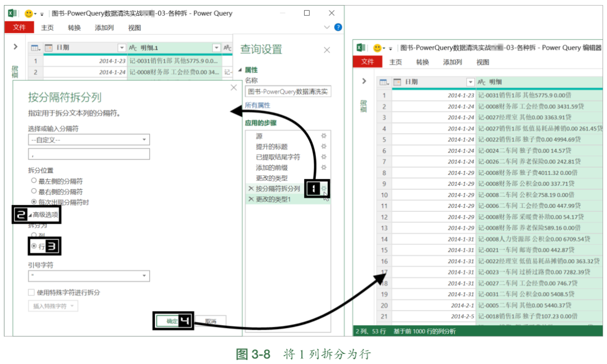Close the Query Settings pane
This screenshot has width=607, height=364.
click(327, 50)
